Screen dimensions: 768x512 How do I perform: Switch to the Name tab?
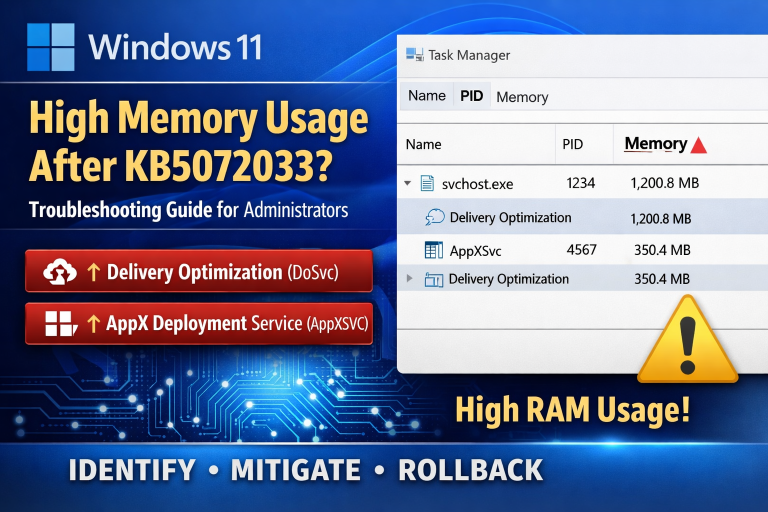tap(427, 96)
